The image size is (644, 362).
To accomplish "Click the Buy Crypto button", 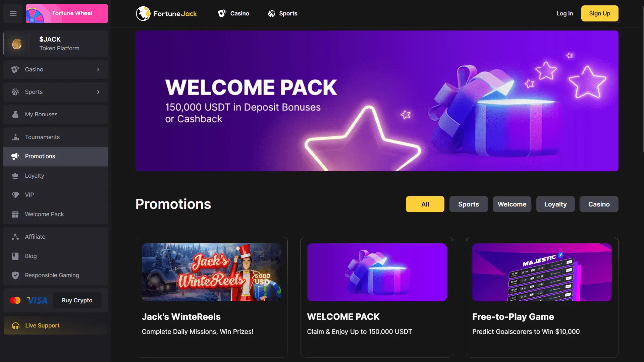I will [77, 300].
